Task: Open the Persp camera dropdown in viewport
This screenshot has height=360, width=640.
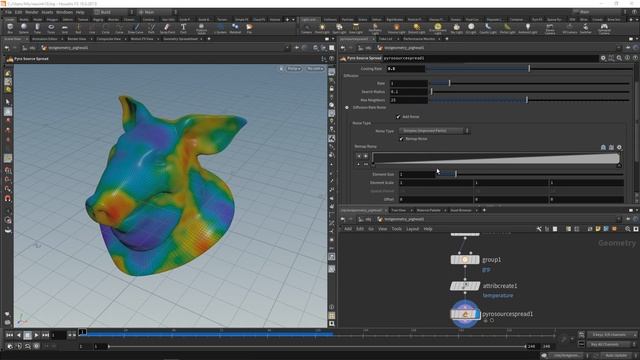Action: (293, 69)
